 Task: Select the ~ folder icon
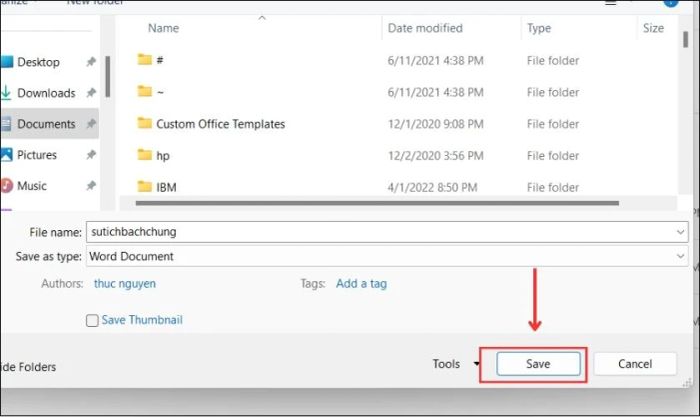[x=145, y=91]
